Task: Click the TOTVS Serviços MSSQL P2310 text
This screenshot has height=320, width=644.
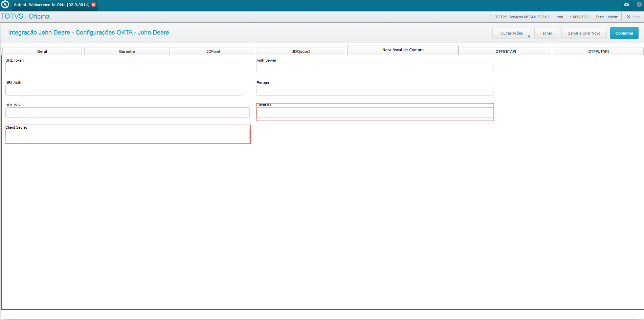Action: (x=521, y=17)
